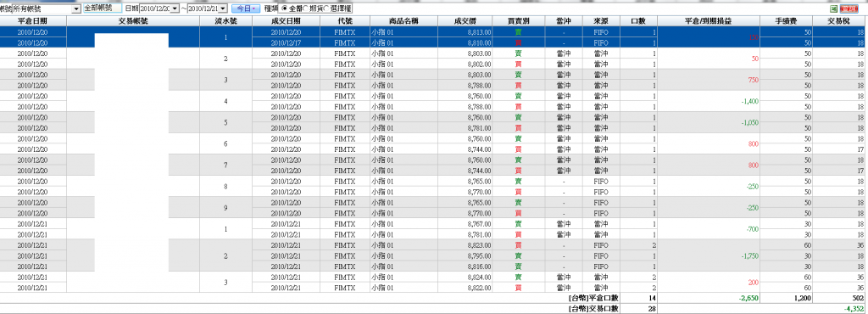868x314 pixels.
Task: Select the cell with price 8,795.00
Action: coord(465,255)
